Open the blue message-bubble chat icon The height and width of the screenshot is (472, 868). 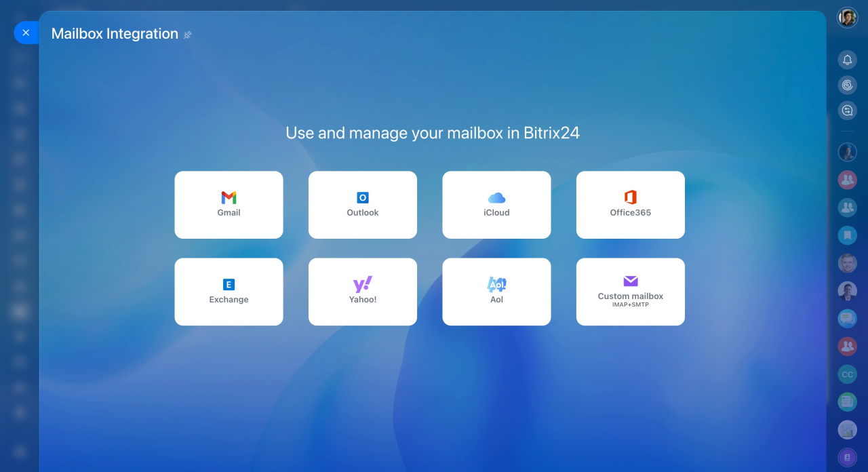click(x=847, y=319)
